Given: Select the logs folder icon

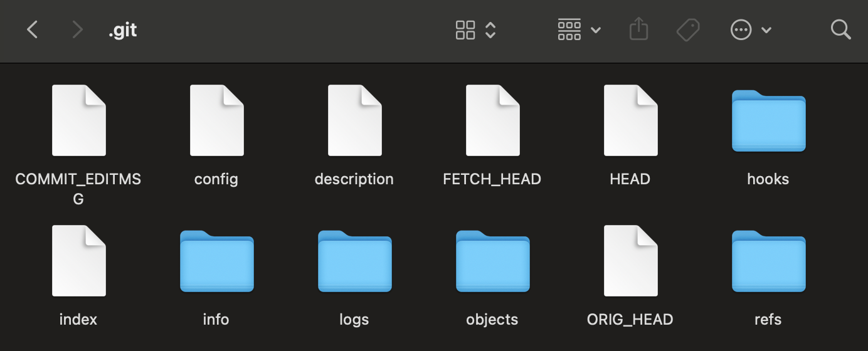Looking at the screenshot, I should point(354,261).
